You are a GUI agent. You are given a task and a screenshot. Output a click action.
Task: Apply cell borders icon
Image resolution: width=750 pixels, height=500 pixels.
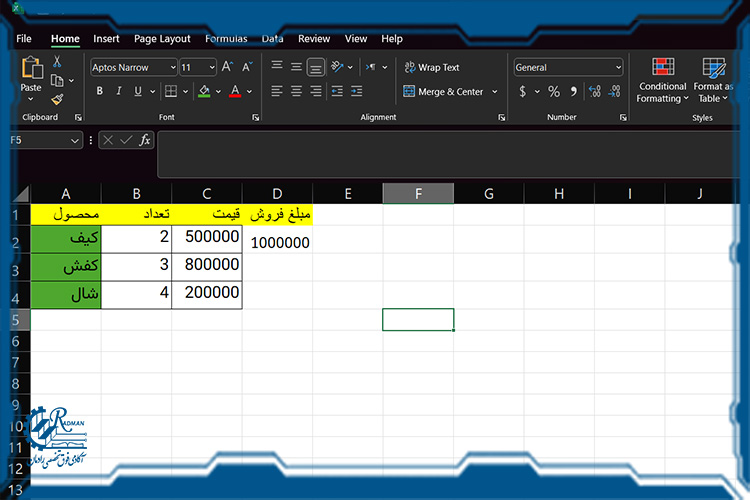pyautogui.click(x=171, y=91)
